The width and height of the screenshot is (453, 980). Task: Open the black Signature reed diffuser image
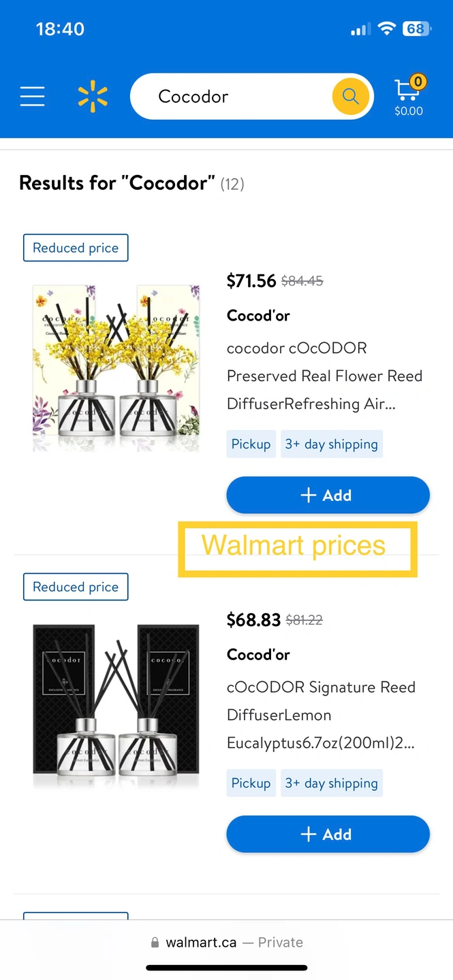pos(116,706)
